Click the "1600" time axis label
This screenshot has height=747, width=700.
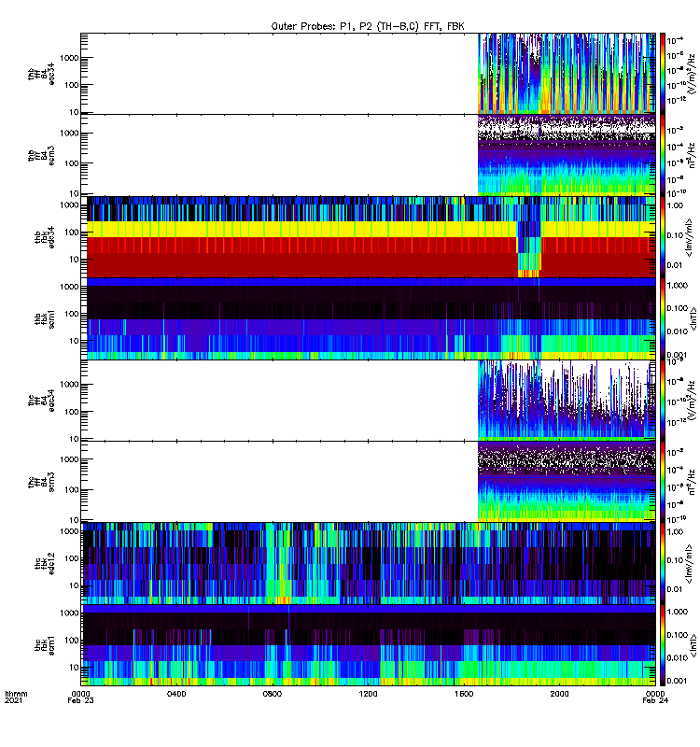click(464, 694)
